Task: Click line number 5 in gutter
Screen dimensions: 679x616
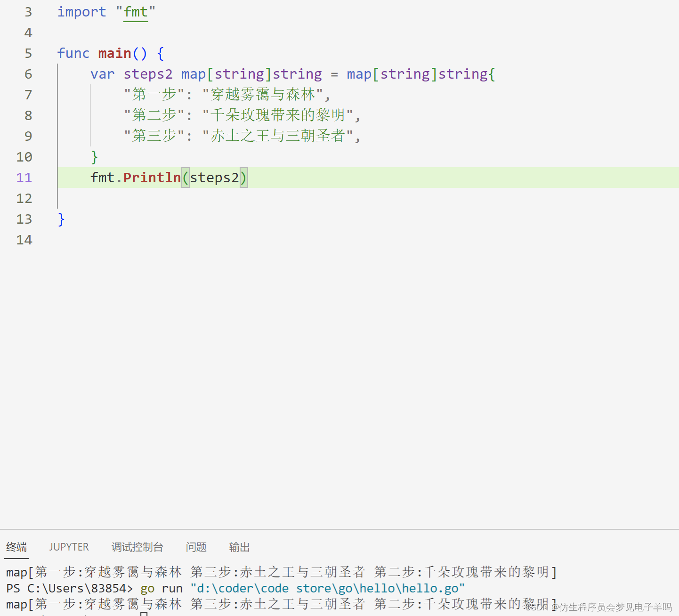Action: click(28, 53)
